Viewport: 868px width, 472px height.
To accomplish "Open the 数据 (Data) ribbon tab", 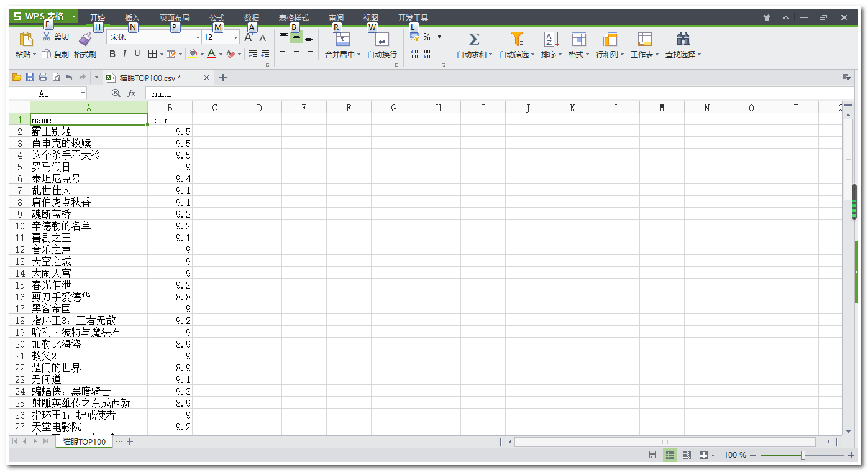I will point(252,17).
